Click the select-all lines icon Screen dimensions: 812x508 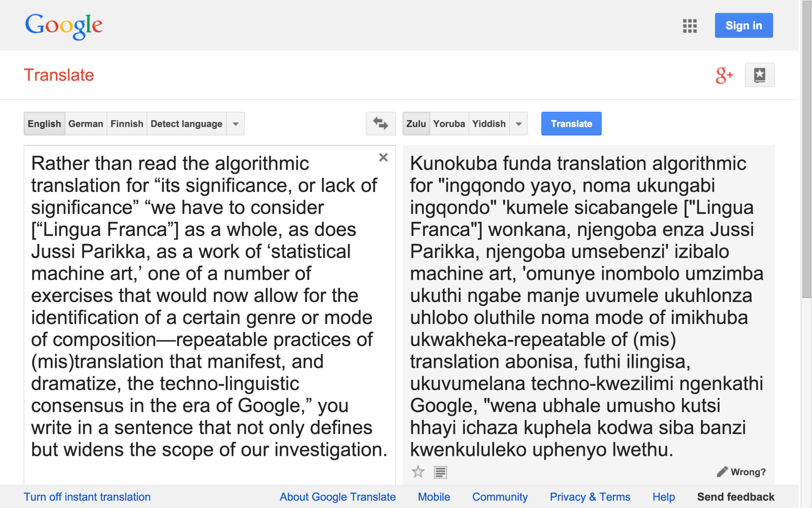click(440, 472)
